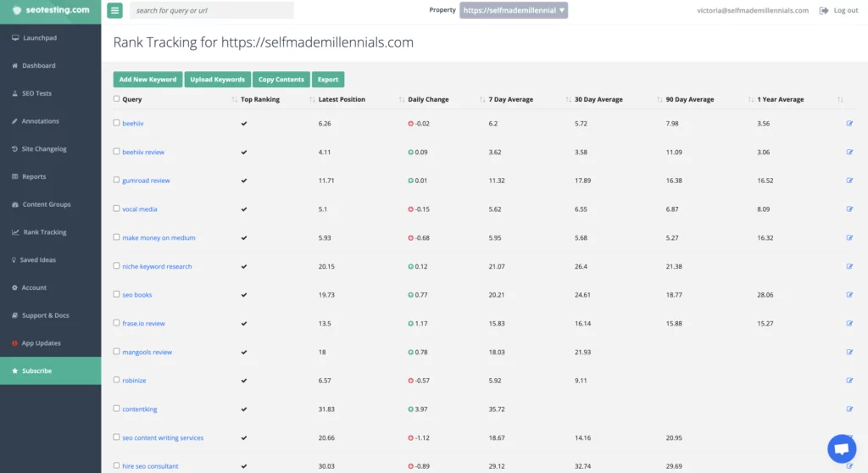This screenshot has height=473, width=868.
Task: Click the Add New Keyword button
Action: [x=147, y=79]
